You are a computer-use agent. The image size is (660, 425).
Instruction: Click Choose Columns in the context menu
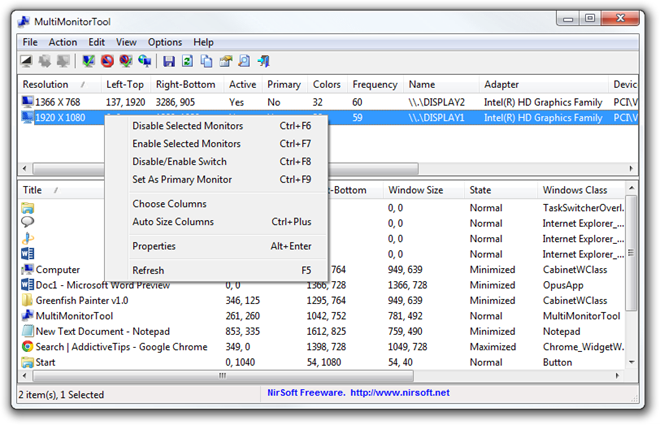click(216, 204)
